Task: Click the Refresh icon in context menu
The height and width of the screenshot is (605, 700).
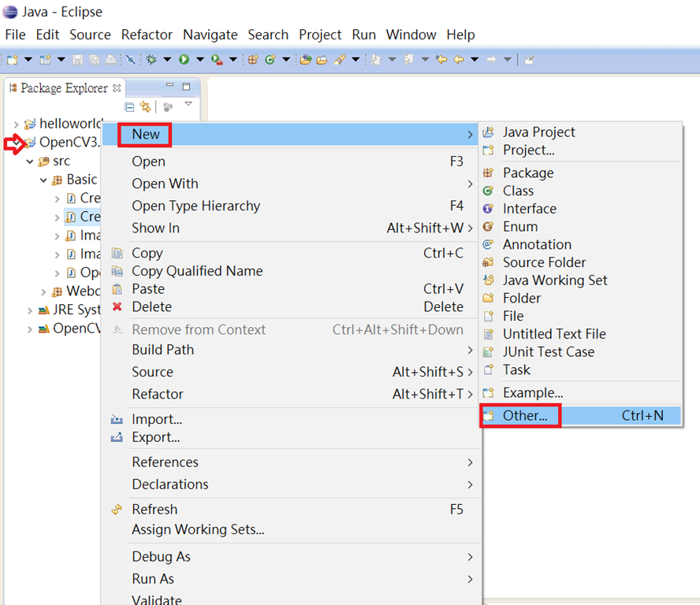Action: [117, 509]
